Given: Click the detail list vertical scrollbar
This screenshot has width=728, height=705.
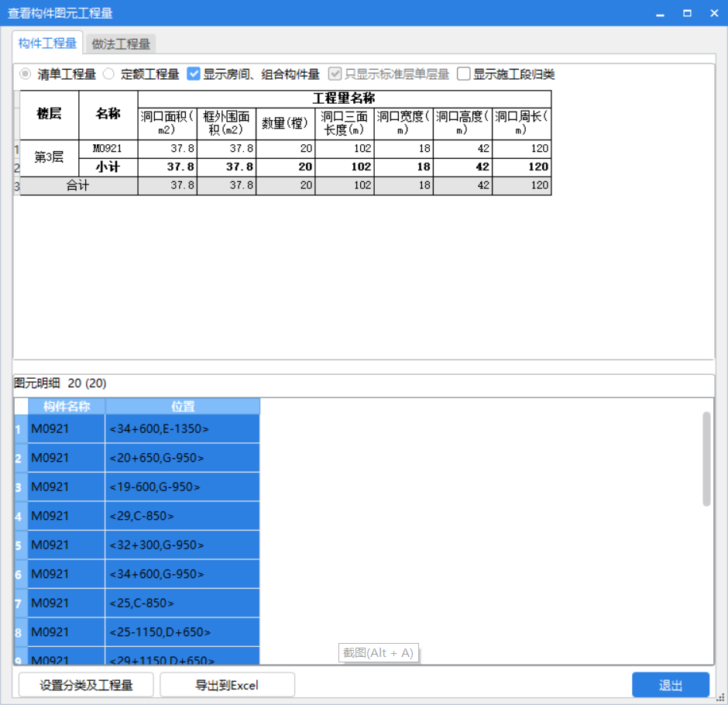Looking at the screenshot, I should point(706,459).
